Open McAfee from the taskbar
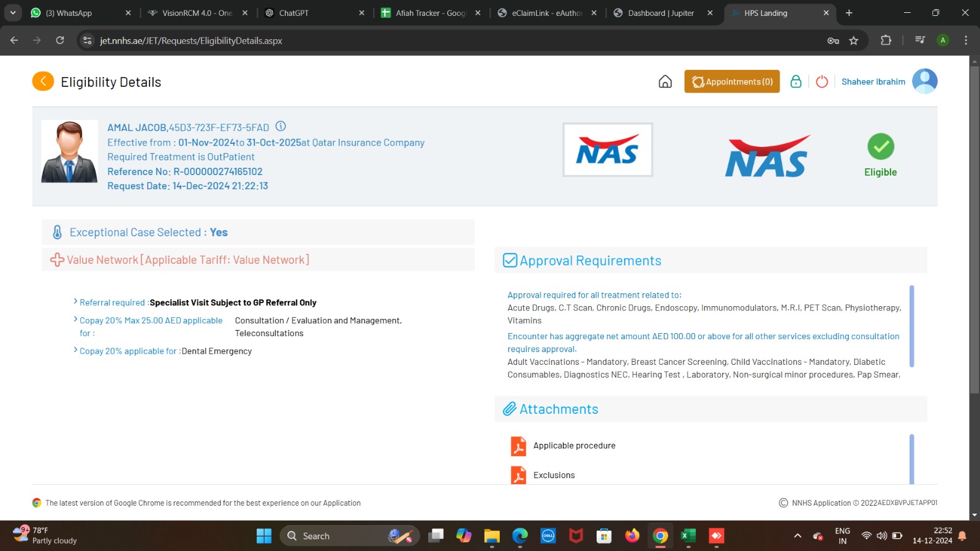This screenshot has height=551, width=980. click(x=576, y=536)
